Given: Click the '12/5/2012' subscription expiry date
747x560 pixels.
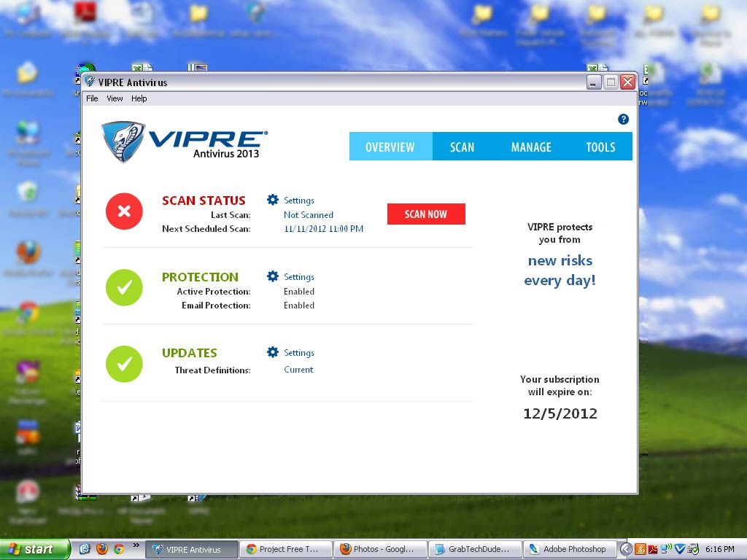Looking at the screenshot, I should pos(560,413).
